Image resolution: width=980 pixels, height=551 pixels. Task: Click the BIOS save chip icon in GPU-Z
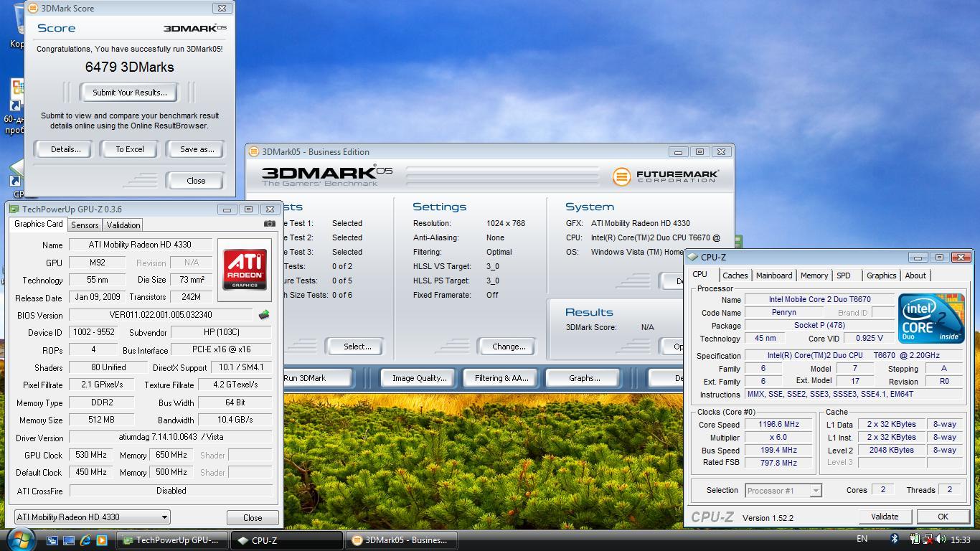[x=264, y=315]
